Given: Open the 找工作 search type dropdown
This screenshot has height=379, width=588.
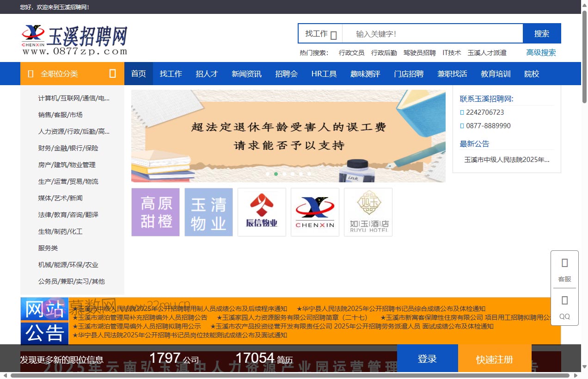Looking at the screenshot, I should point(319,33).
